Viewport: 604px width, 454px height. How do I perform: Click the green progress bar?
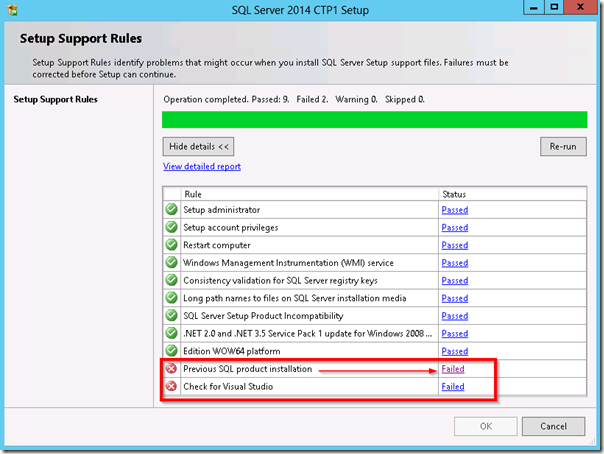[374, 120]
